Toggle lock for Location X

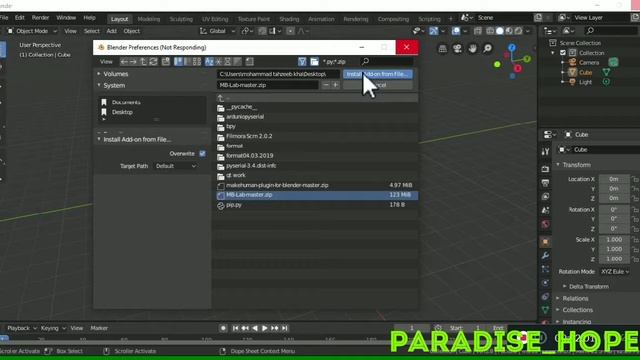click(x=635, y=179)
